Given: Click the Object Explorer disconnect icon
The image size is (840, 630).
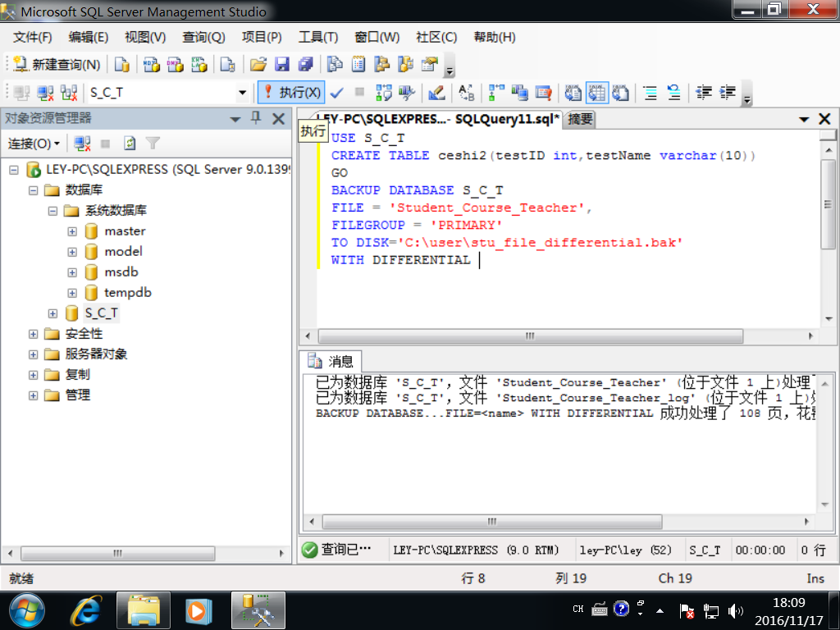Looking at the screenshot, I should click(x=82, y=144).
